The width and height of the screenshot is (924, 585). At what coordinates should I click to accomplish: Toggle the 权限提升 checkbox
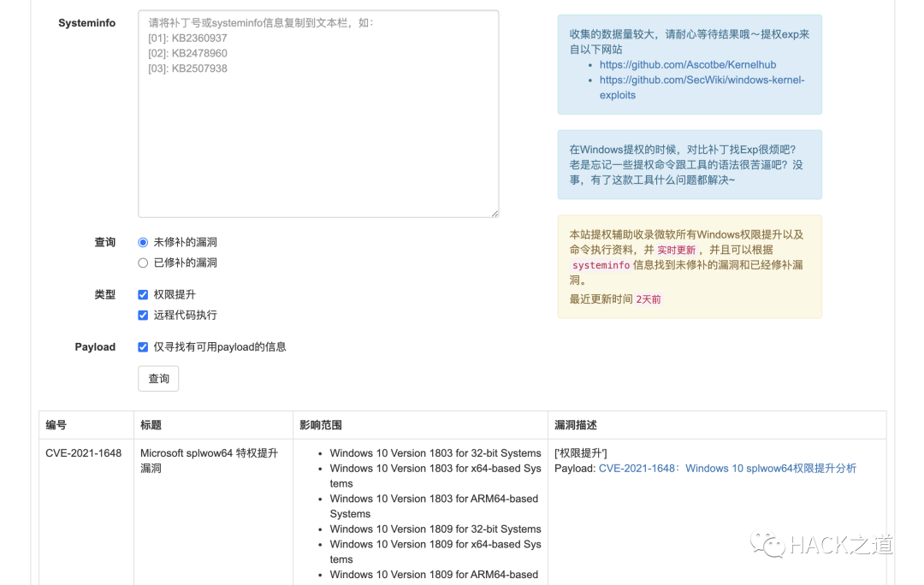pos(143,294)
